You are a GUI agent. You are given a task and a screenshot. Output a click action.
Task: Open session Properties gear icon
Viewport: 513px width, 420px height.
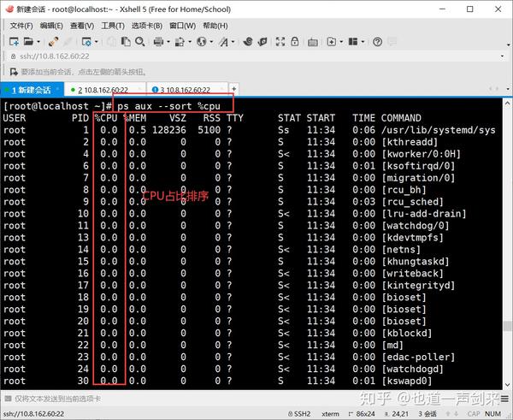86,42
